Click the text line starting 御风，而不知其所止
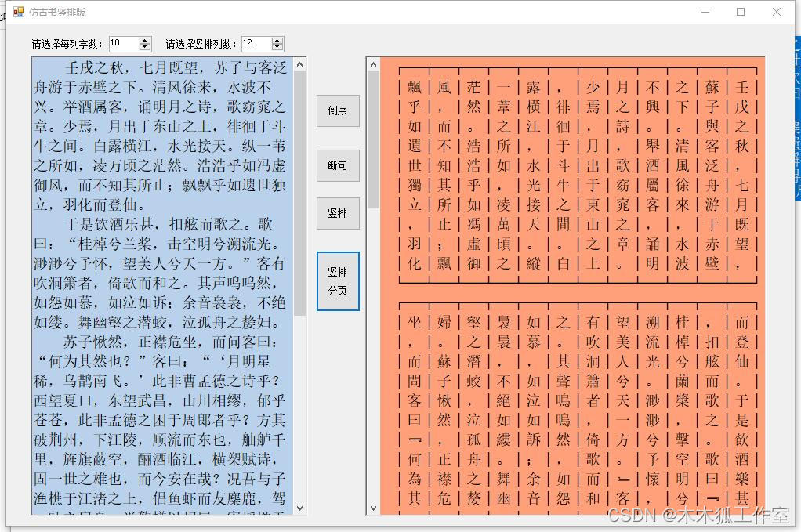Viewport: 801px width, 532px height. pyautogui.click(x=159, y=185)
